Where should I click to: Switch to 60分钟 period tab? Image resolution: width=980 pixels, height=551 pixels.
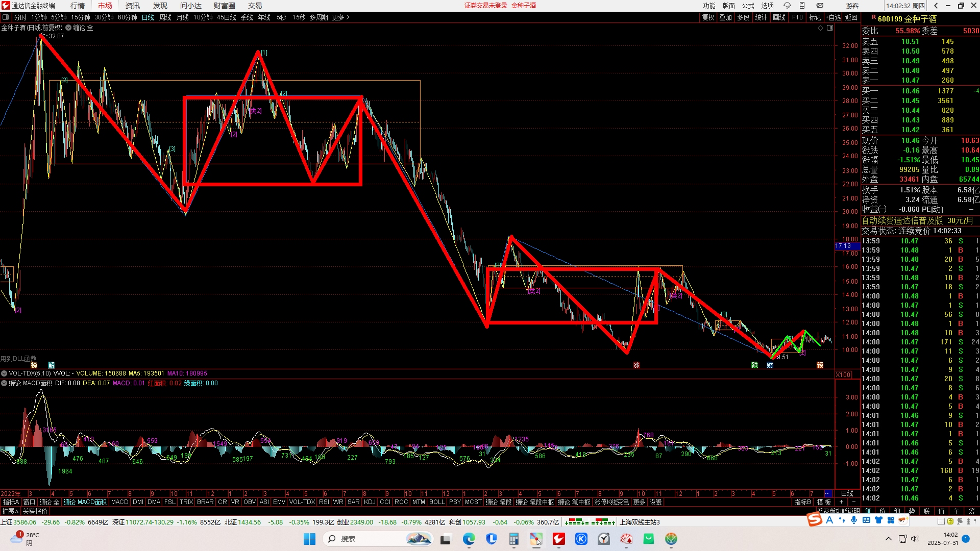(x=127, y=17)
